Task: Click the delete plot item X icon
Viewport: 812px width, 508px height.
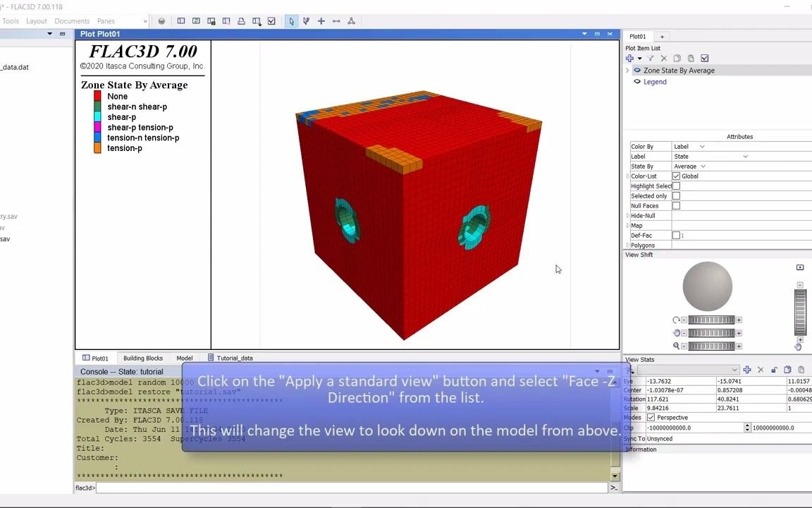Action: pyautogui.click(x=663, y=59)
